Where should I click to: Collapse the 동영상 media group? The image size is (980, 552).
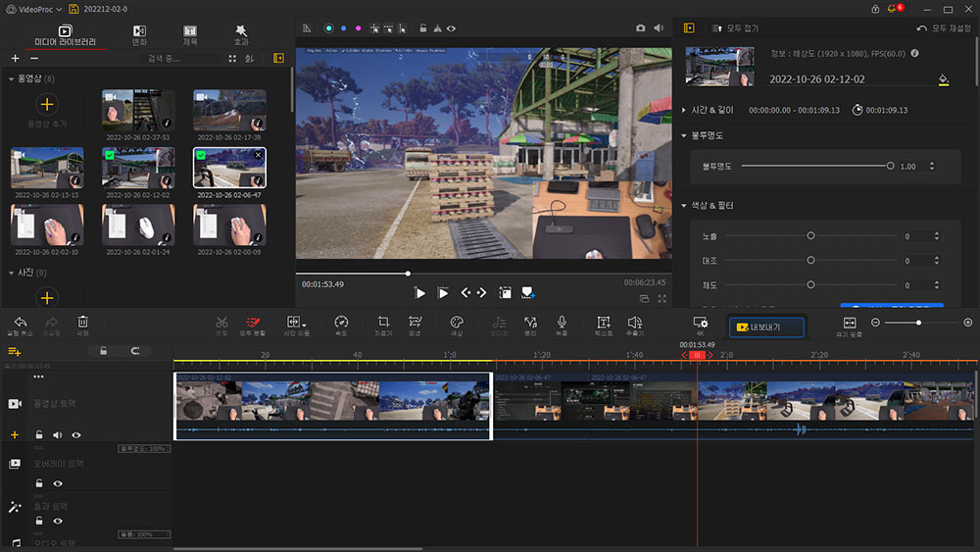[12, 78]
